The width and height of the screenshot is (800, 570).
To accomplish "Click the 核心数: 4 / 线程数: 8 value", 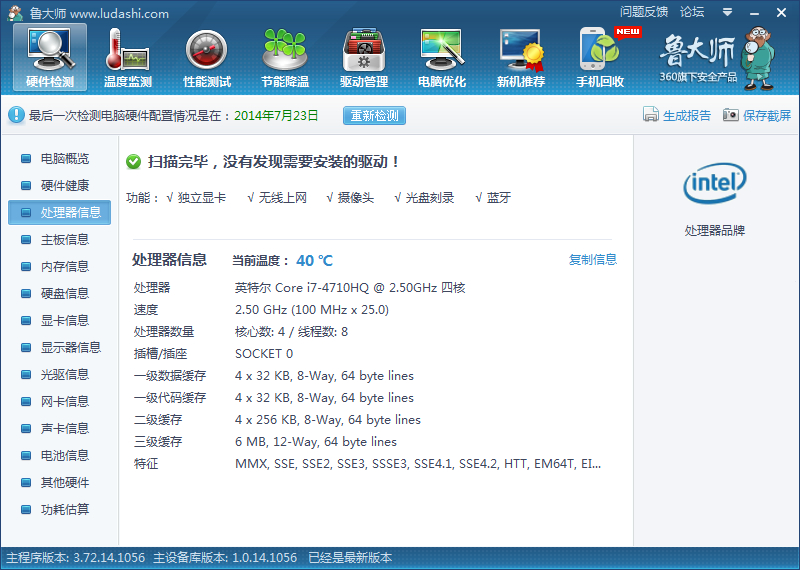I will tap(291, 332).
